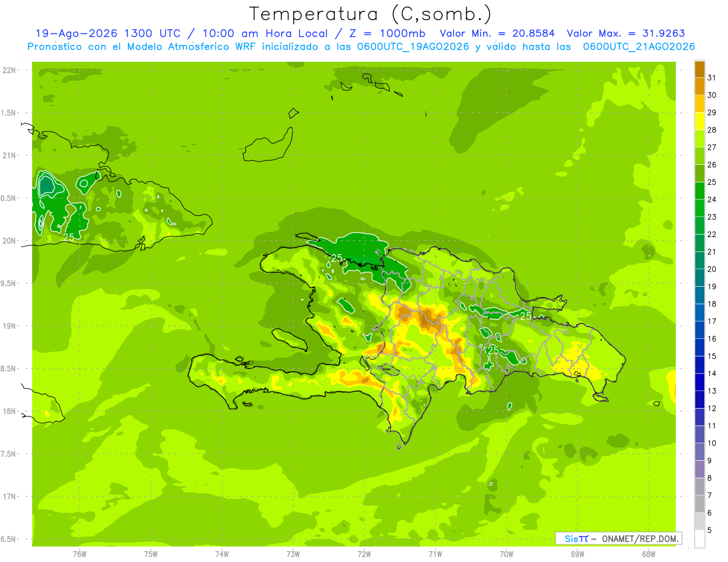Click the color bar label '15'

(x=712, y=356)
